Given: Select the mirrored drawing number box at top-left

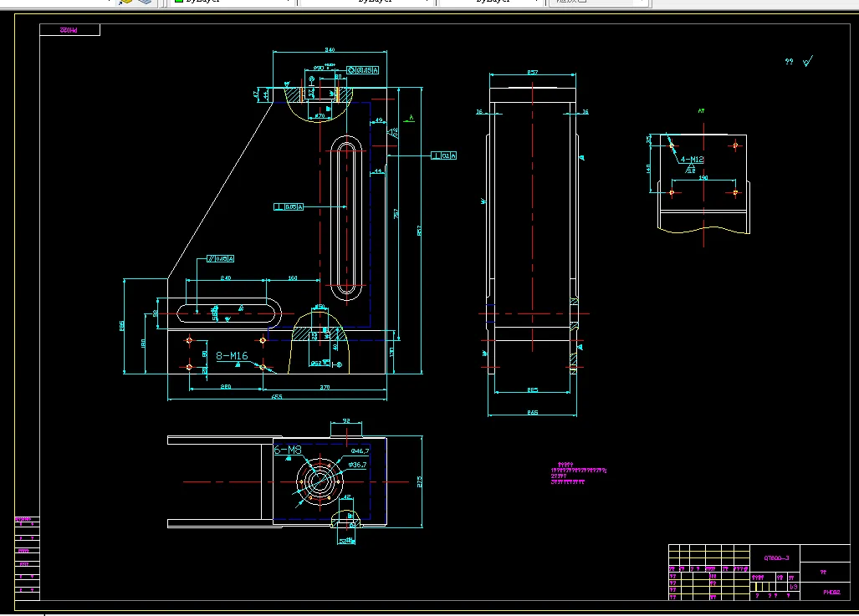Looking at the screenshot, I should tap(69, 30).
